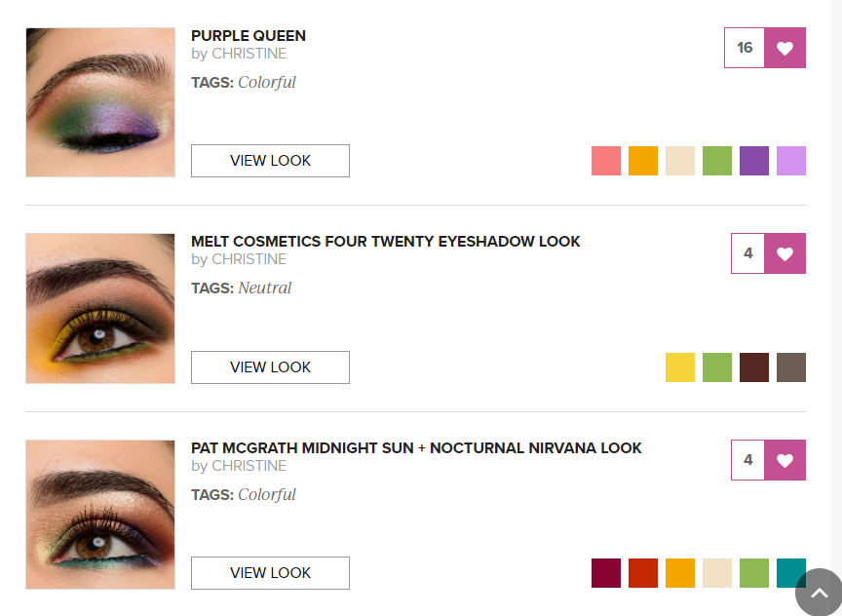Open View Look for Melt Cosmetics look
The width and height of the screenshot is (842, 616).
[x=270, y=367]
